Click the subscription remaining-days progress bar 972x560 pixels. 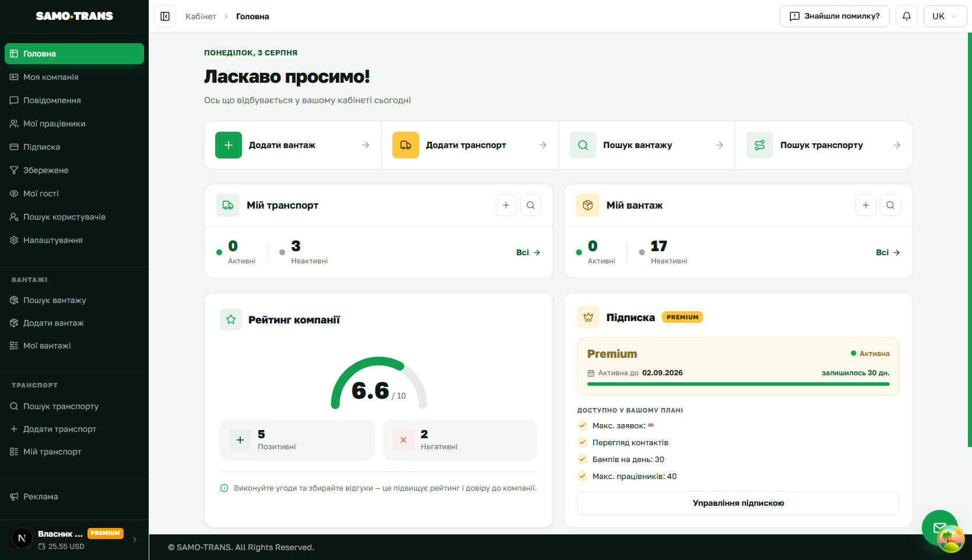pyautogui.click(x=738, y=384)
